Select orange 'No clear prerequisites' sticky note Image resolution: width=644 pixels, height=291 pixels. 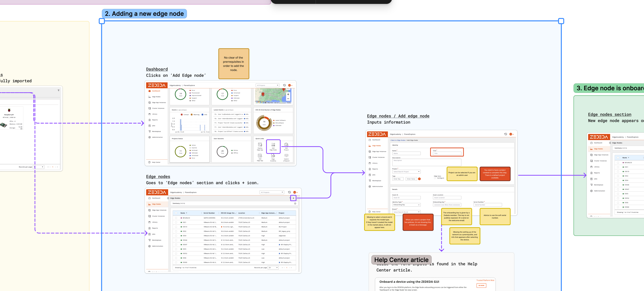[234, 64]
